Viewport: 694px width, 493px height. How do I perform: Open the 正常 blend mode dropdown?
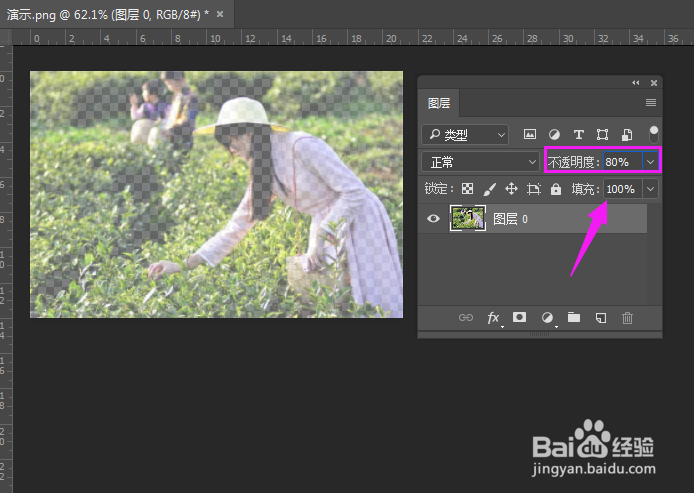pyautogui.click(x=480, y=162)
